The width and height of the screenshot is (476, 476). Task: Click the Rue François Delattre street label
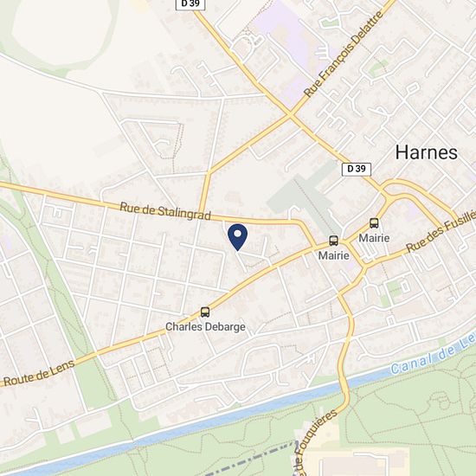344,54
